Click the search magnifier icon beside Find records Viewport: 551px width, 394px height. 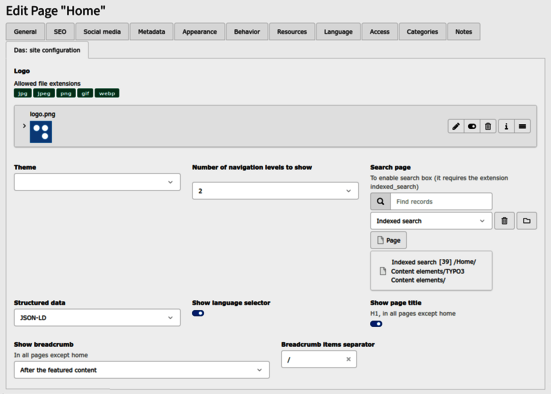tap(380, 201)
